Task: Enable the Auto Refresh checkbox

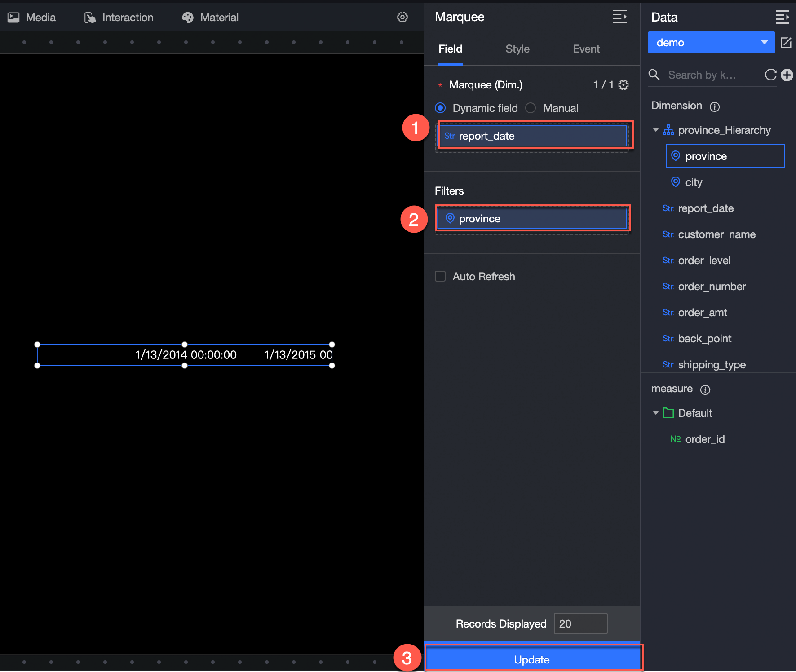Action: pos(440,276)
